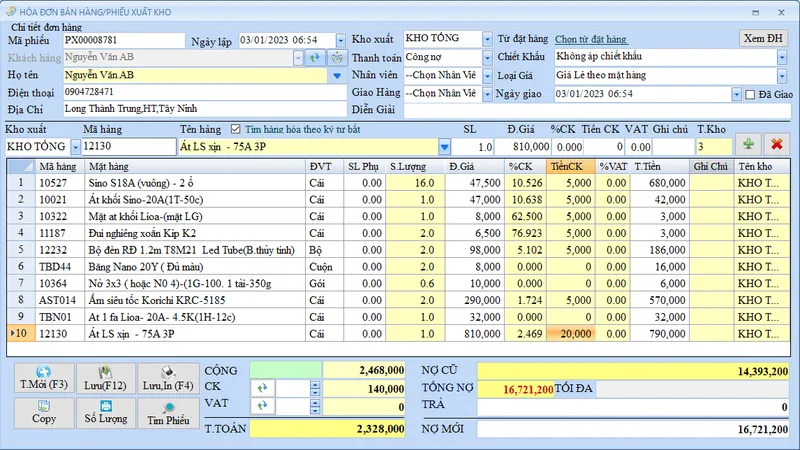The image size is (800, 450).
Task: Check the Đã Giao checkbox
Action: 750,94
